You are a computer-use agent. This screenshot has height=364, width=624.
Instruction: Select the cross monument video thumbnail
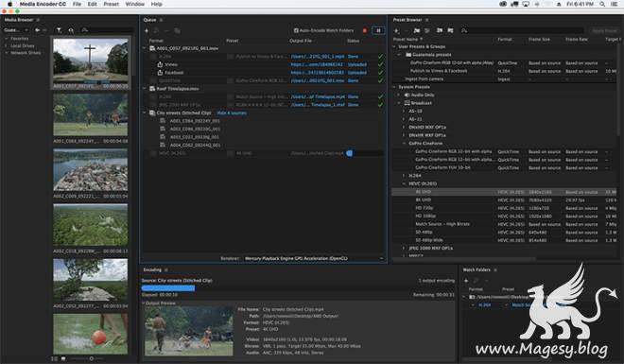[x=91, y=61]
